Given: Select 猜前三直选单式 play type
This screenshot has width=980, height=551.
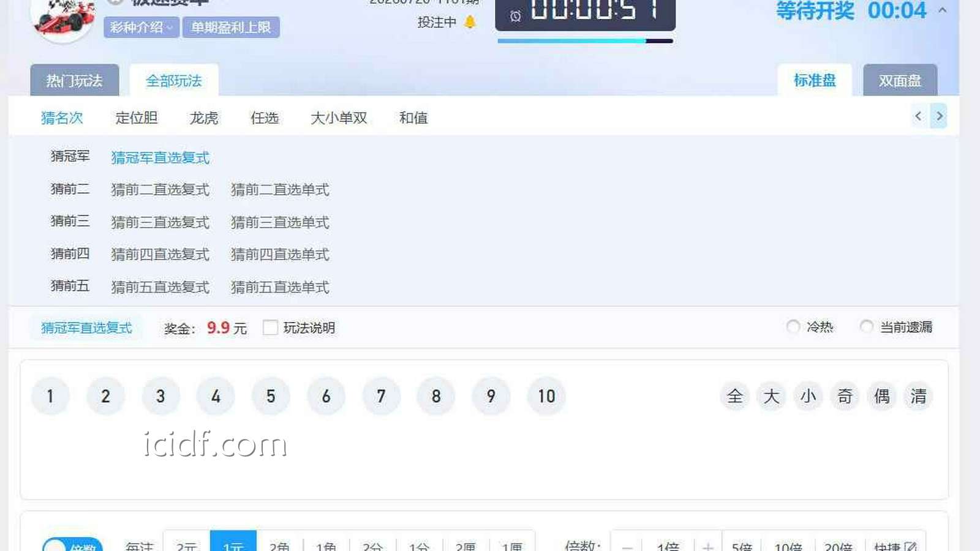Looking at the screenshot, I should click(x=280, y=222).
